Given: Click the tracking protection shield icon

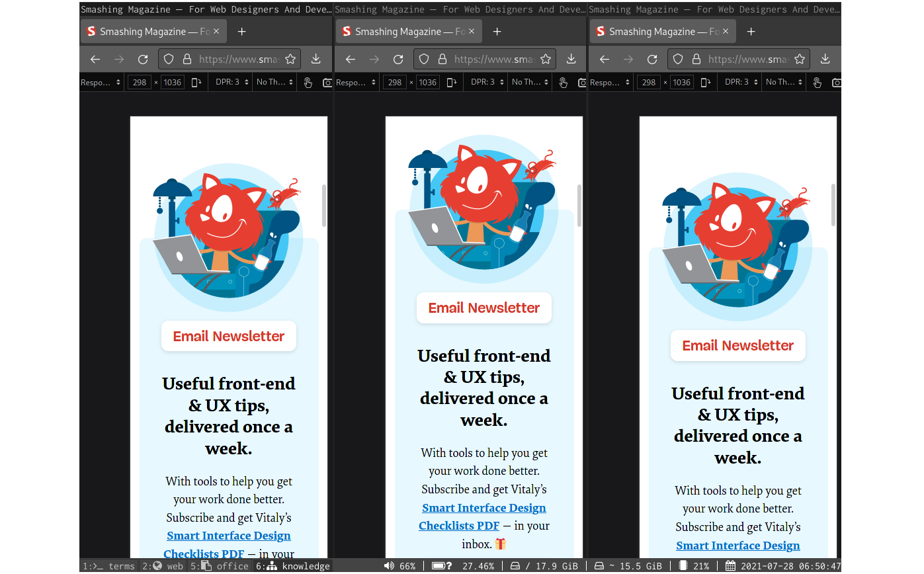Looking at the screenshot, I should click(169, 59).
